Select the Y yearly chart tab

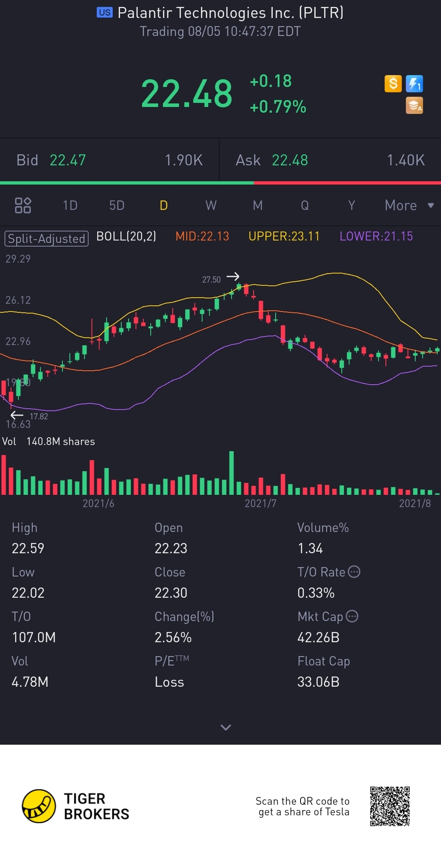(352, 205)
